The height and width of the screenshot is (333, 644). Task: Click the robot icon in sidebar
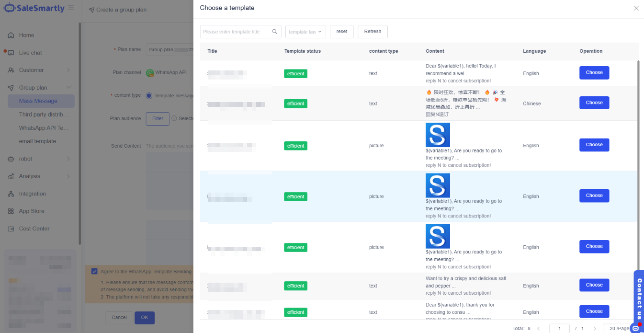coord(11,159)
